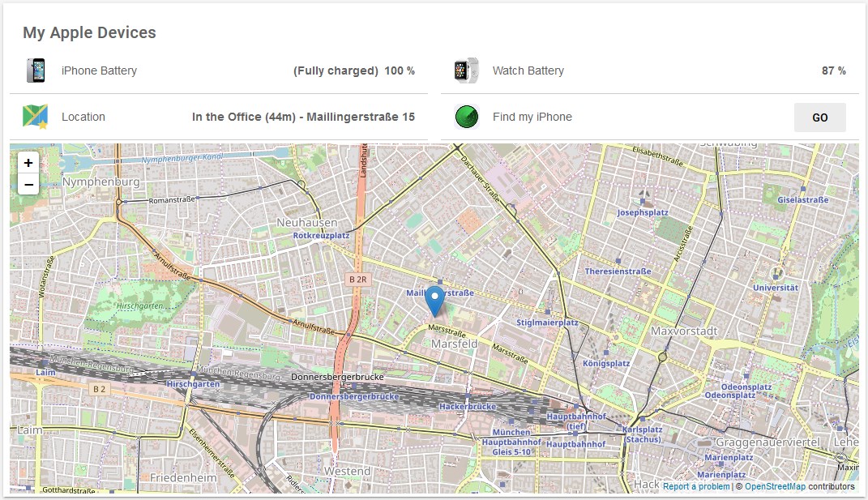The height and width of the screenshot is (500, 868).
Task: Click the My Apple Devices heading
Action: [x=89, y=32]
